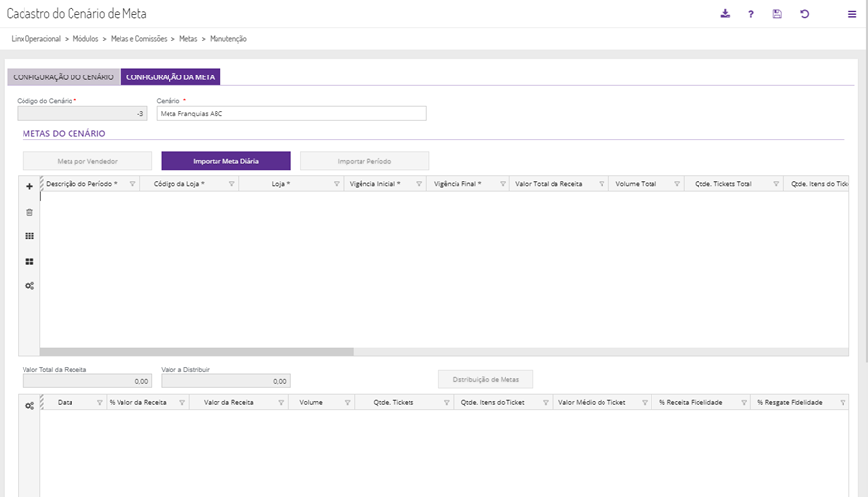Add a row with the plus icon

pyautogui.click(x=30, y=186)
